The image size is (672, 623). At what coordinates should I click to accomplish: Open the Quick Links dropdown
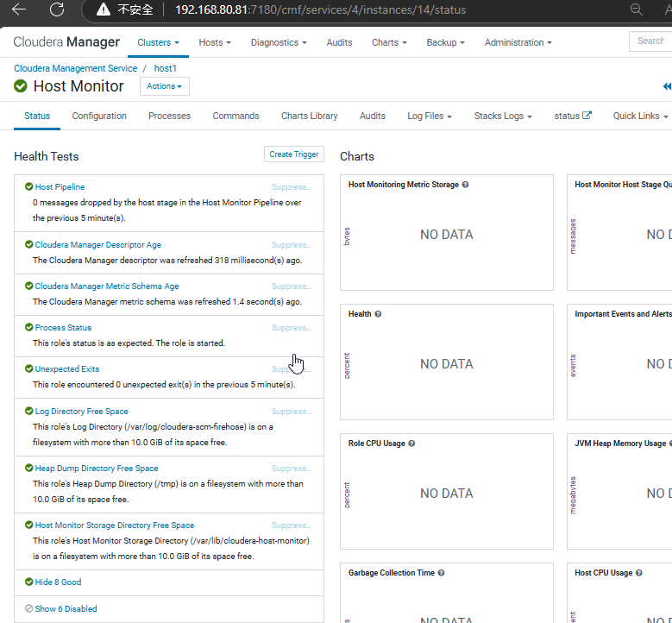[x=640, y=116]
